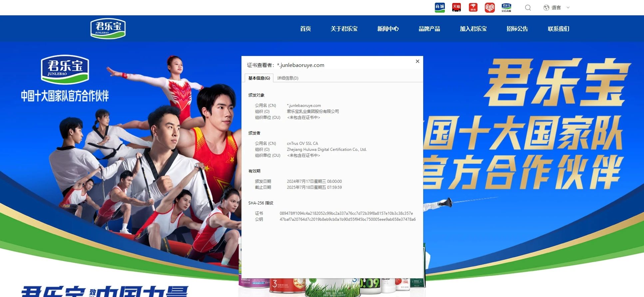
Task: Open the 天猫 Tmall store icon
Action: click(x=457, y=8)
